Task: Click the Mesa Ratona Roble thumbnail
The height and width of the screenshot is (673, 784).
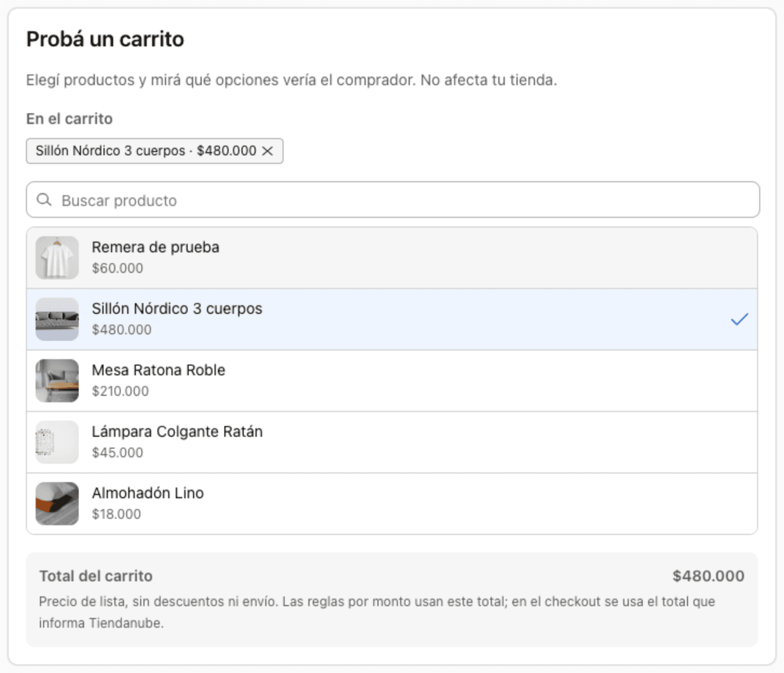Action: (57, 381)
